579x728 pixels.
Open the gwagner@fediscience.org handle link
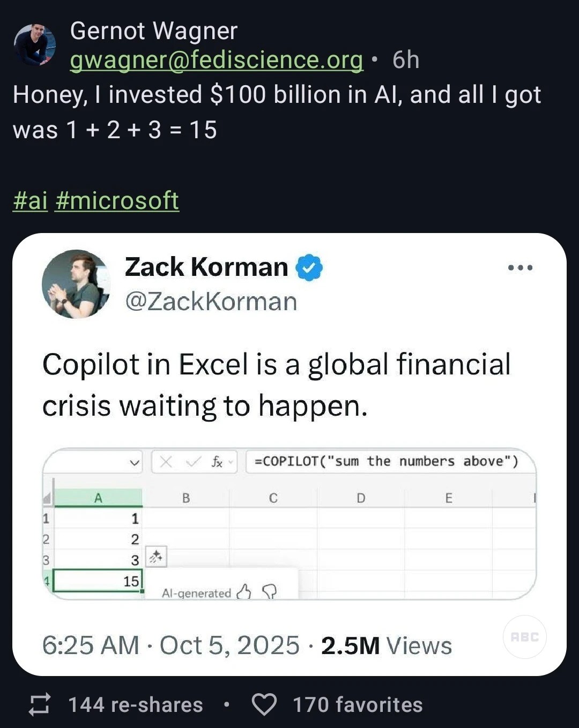[217, 60]
